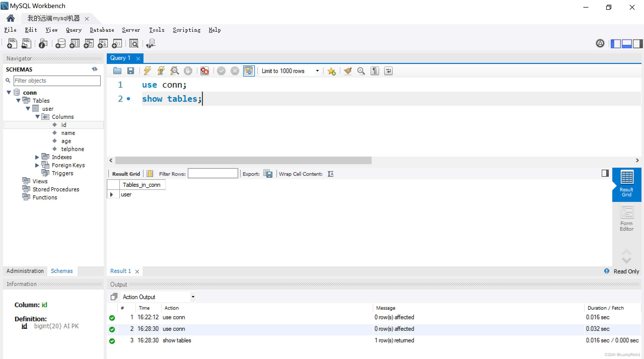Viewport: 644px width, 359px height.
Task: Toggle the left sidebar panel visibility
Action: coord(616,44)
